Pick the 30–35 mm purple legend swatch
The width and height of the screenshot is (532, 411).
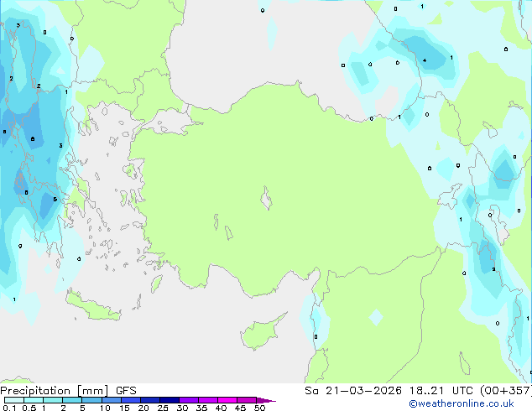(x=189, y=400)
